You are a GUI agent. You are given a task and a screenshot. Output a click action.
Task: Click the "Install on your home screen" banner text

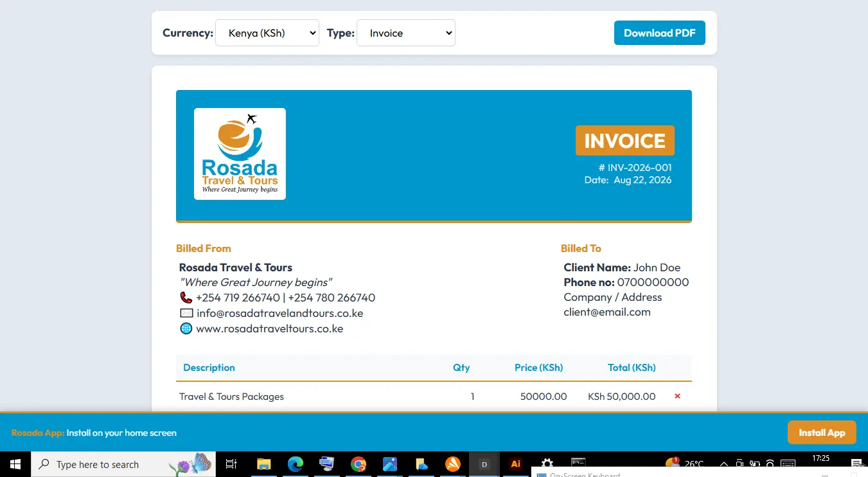point(121,433)
